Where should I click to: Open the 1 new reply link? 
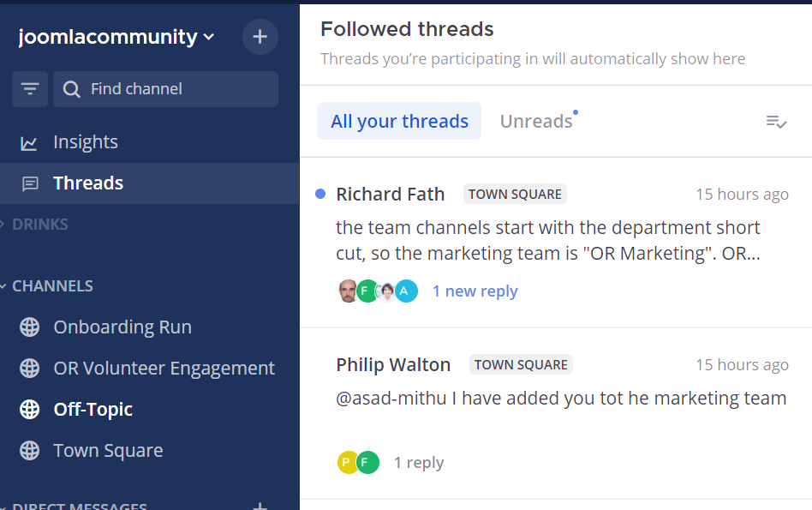[475, 291]
